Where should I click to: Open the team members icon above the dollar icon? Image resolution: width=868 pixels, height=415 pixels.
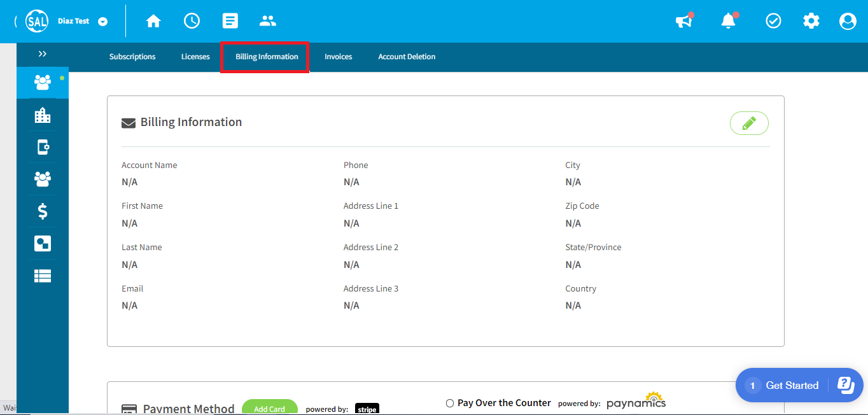point(43,179)
